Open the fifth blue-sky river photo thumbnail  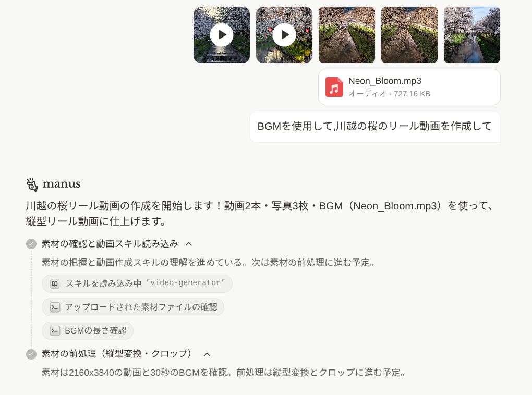(472, 35)
